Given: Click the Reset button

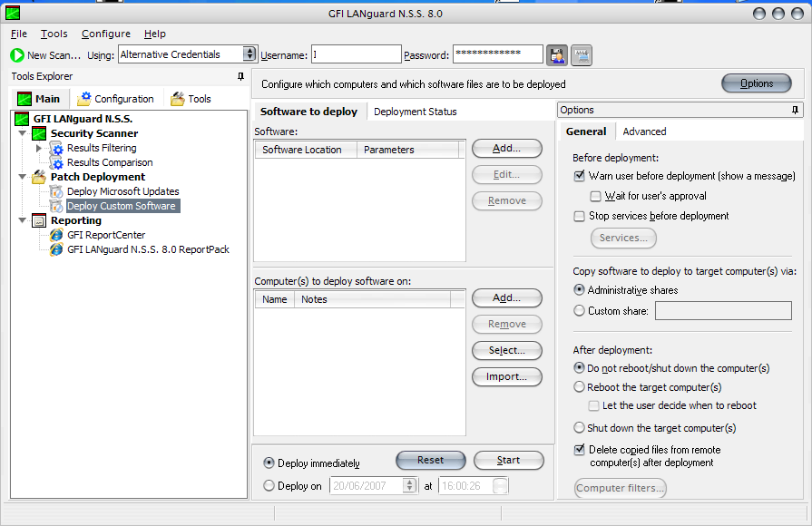Looking at the screenshot, I should pyautogui.click(x=431, y=461).
